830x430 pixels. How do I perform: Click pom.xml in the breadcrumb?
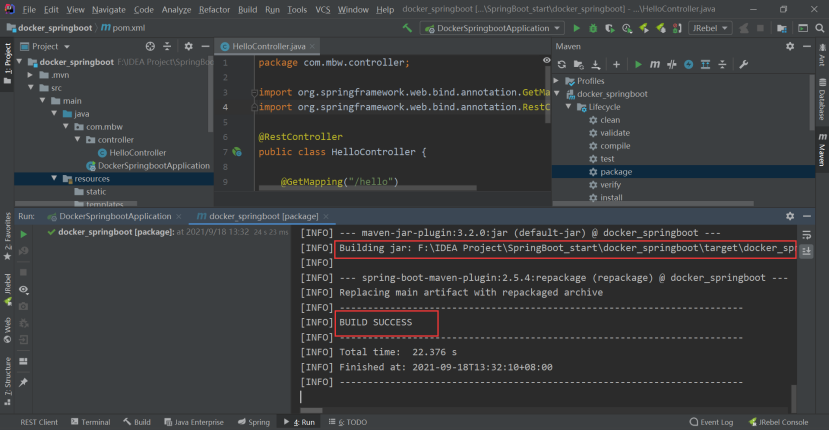(x=125, y=28)
